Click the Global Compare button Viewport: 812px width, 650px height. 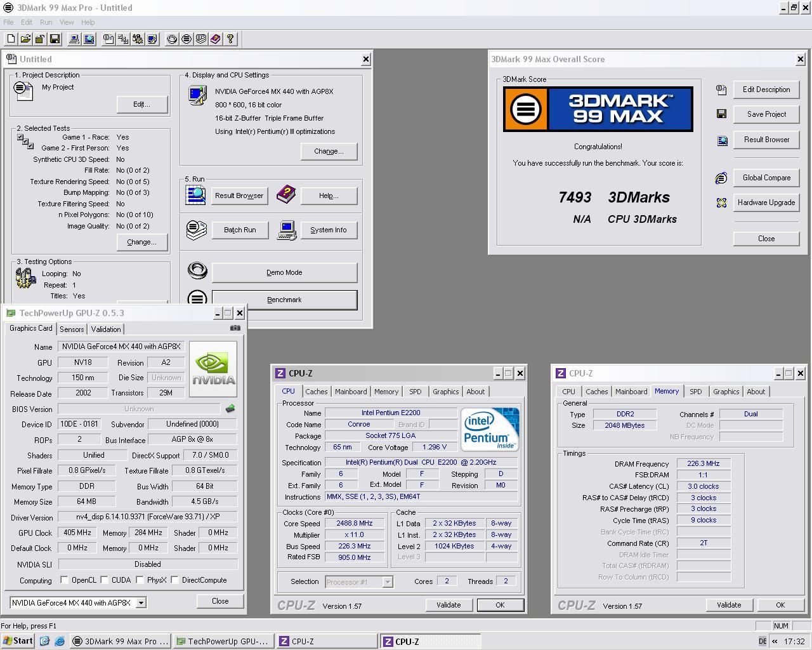766,178
